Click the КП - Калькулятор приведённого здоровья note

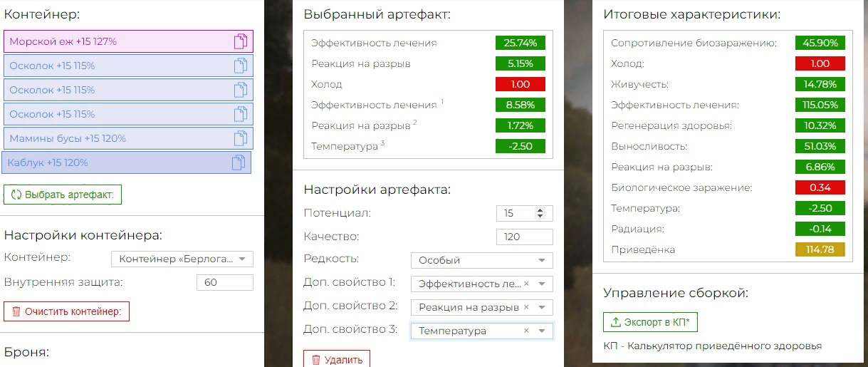tap(712, 346)
